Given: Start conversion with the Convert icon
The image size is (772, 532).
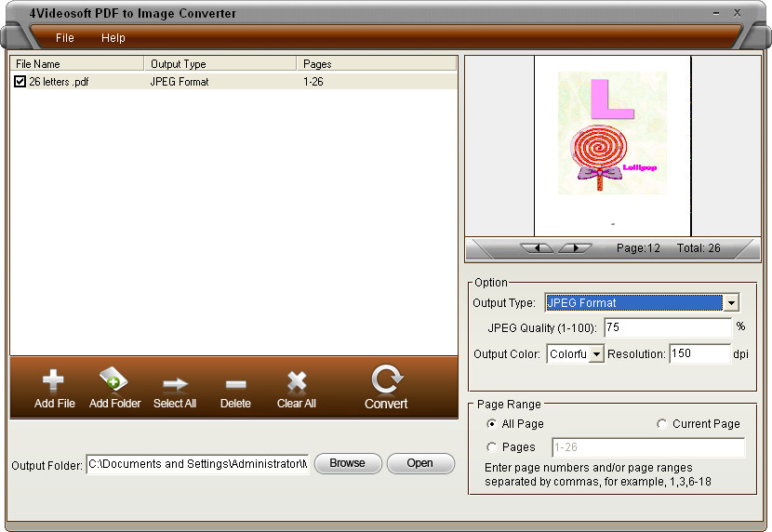Looking at the screenshot, I should coord(385,379).
